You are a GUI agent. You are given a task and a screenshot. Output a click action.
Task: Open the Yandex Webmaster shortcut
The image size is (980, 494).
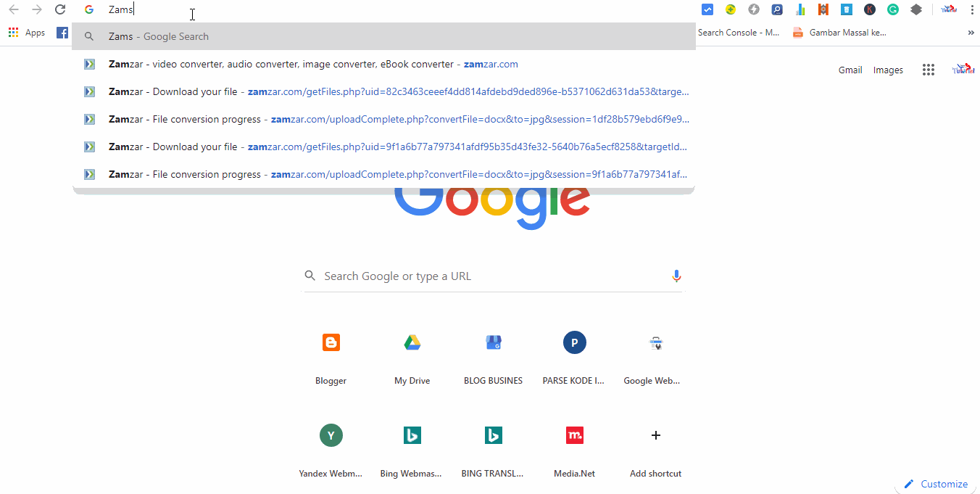[x=331, y=450]
